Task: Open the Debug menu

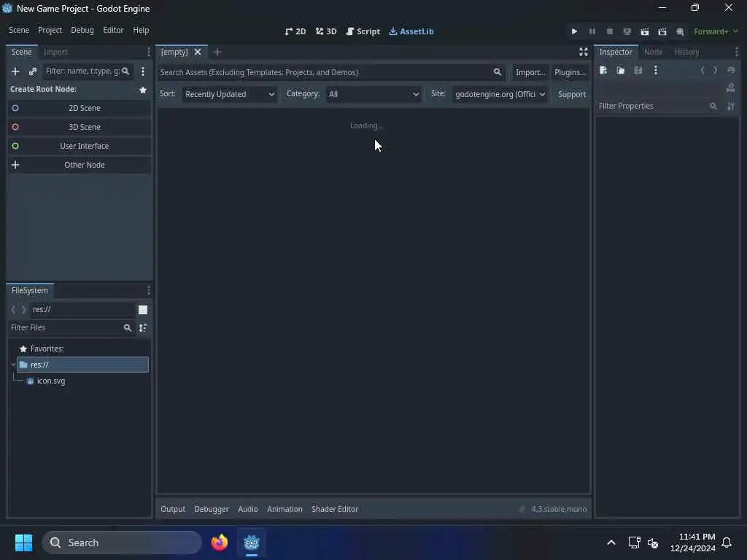Action: 82,30
